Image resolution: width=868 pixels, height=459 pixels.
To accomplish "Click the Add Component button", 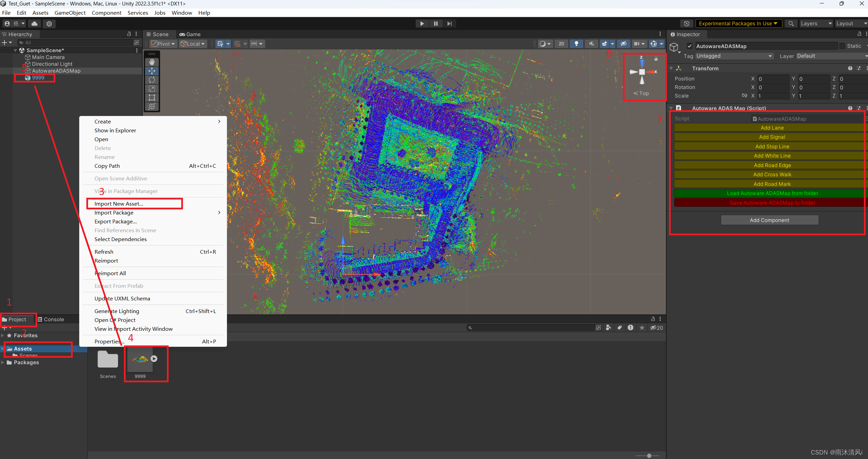I will click(x=769, y=220).
